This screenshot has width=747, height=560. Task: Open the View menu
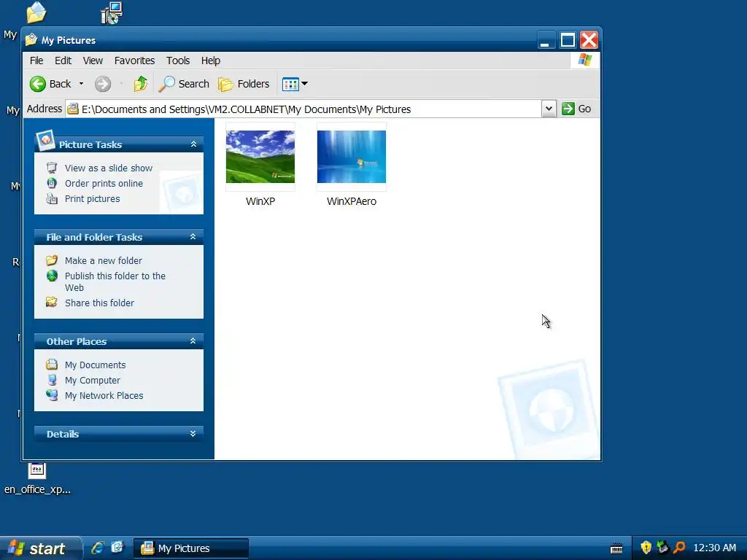[x=93, y=61]
